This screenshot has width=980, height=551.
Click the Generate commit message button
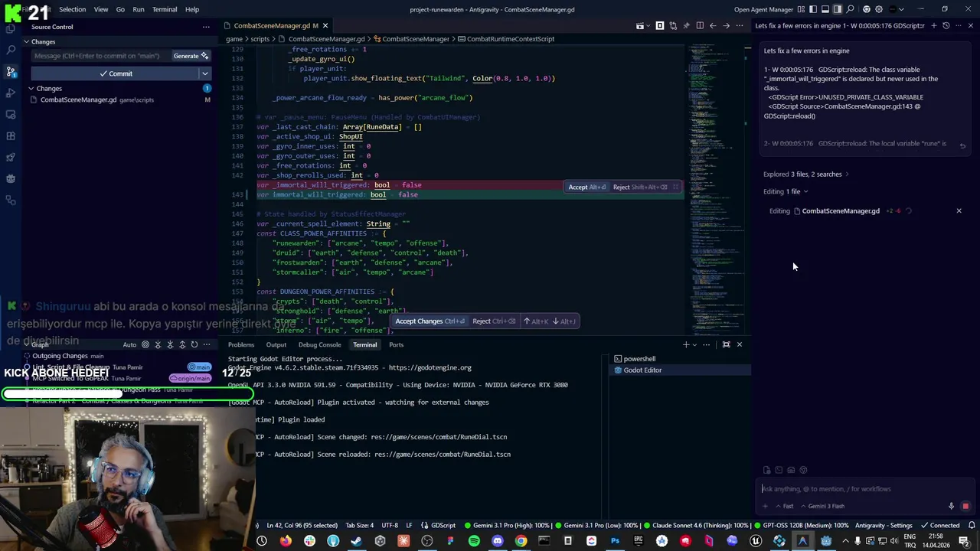pyautogui.click(x=191, y=56)
